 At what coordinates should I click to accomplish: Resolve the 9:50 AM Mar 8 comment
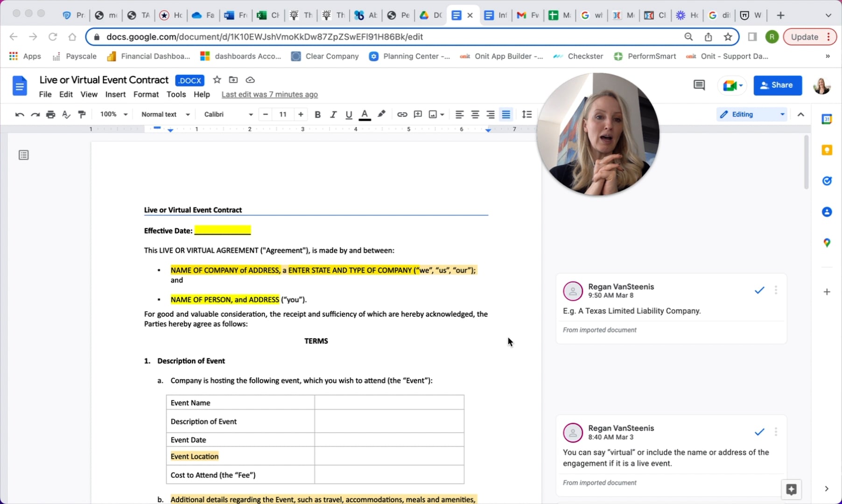pos(759,290)
